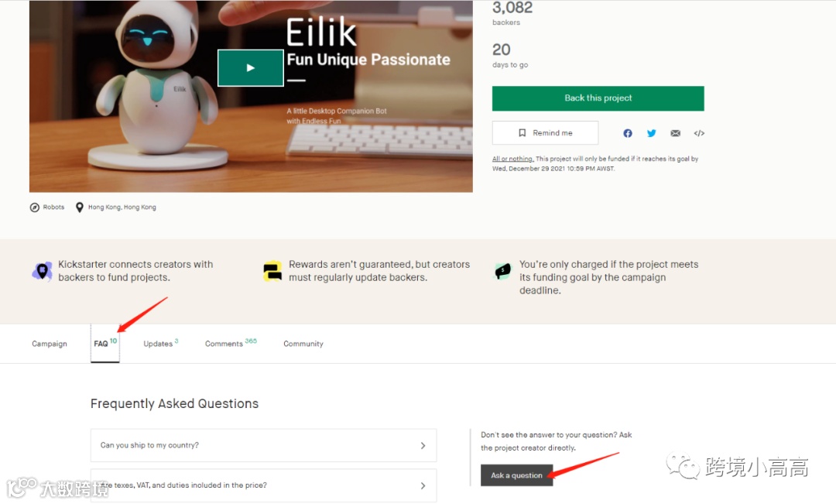This screenshot has height=504, width=836.
Task: Expand "Can you ship to my country?" question
Action: [x=263, y=445]
